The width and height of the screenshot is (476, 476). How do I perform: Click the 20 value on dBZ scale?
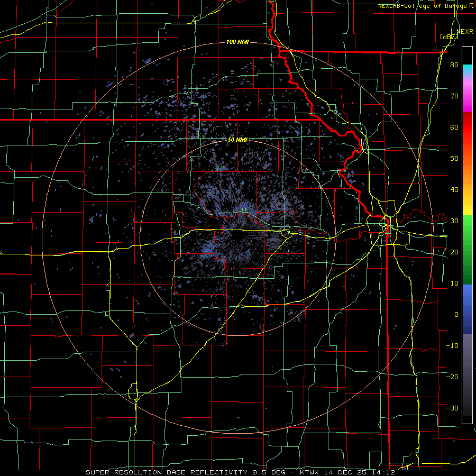[454, 252]
